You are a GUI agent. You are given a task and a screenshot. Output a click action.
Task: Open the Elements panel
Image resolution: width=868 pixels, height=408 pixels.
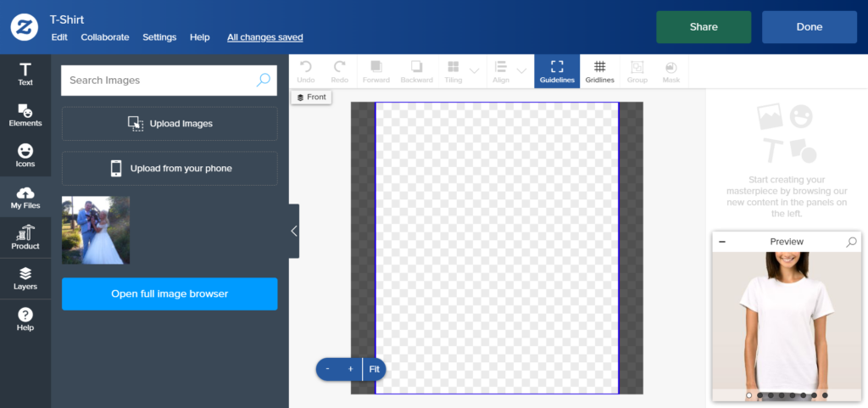[x=25, y=115]
